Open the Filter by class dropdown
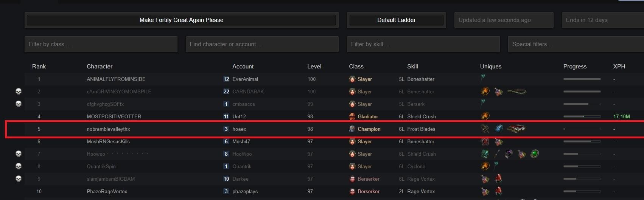 tap(101, 44)
